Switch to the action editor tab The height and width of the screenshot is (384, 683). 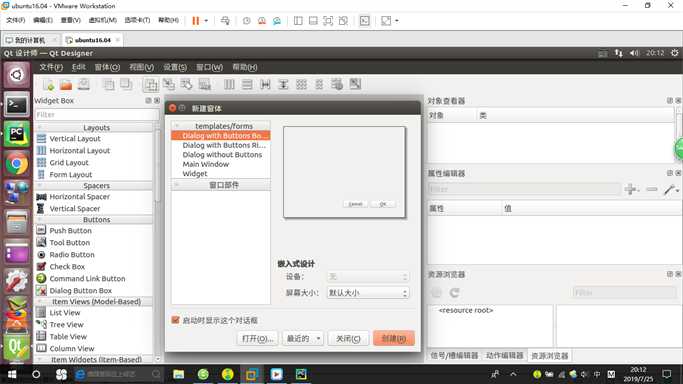pyautogui.click(x=504, y=355)
